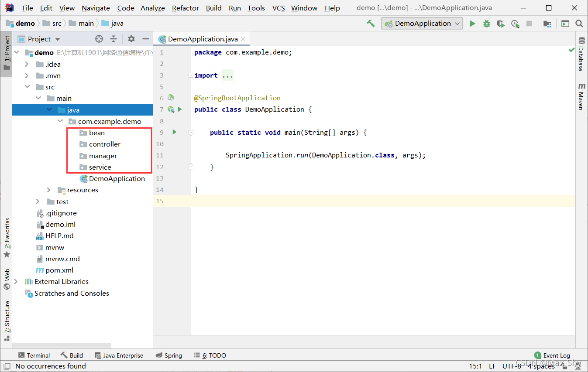
Task: Start debugging with the green bug icon
Action: pos(487,24)
